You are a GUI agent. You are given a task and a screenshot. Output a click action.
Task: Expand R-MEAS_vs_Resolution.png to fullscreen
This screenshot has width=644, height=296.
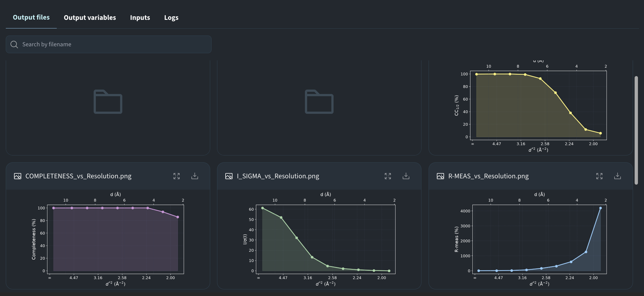point(599,176)
